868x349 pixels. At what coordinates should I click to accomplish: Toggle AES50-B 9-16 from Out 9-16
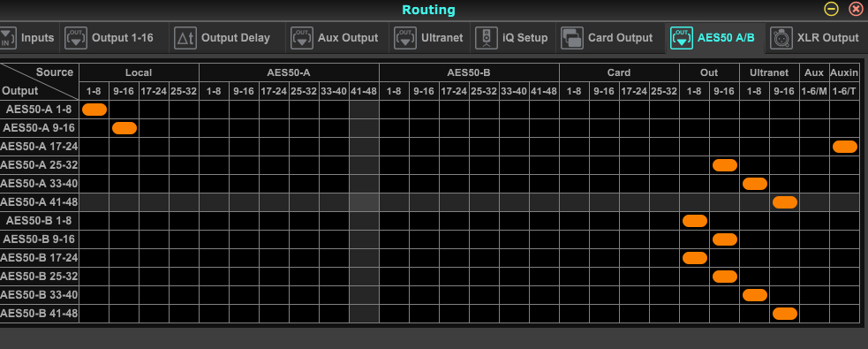tap(725, 239)
